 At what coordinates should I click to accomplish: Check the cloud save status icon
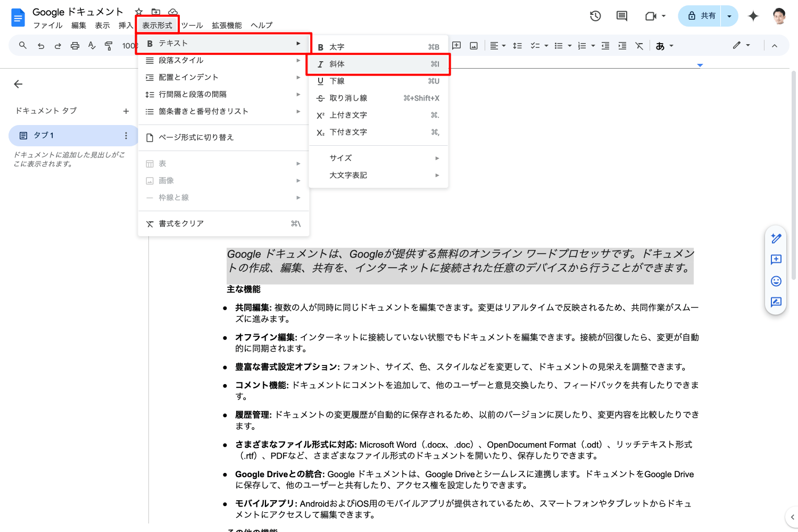click(173, 12)
